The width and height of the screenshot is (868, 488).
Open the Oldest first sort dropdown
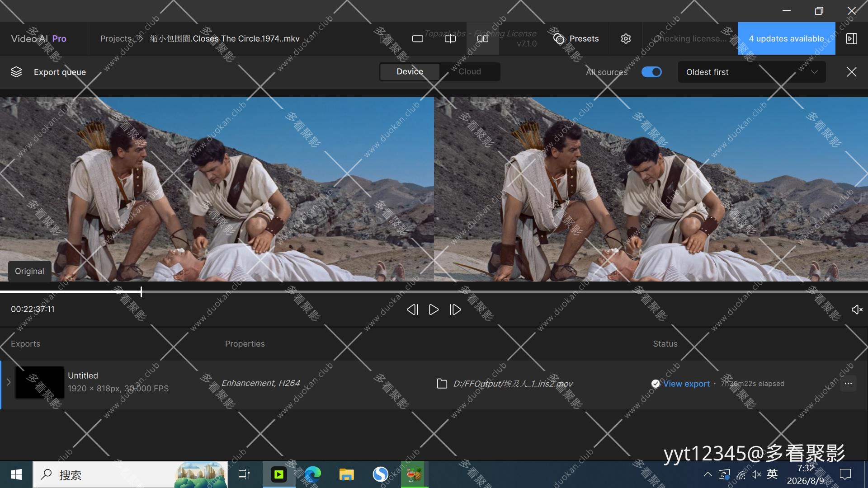752,72
